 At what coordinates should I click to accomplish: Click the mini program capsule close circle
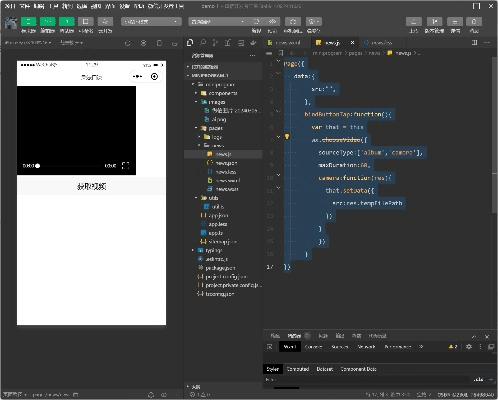point(154,77)
